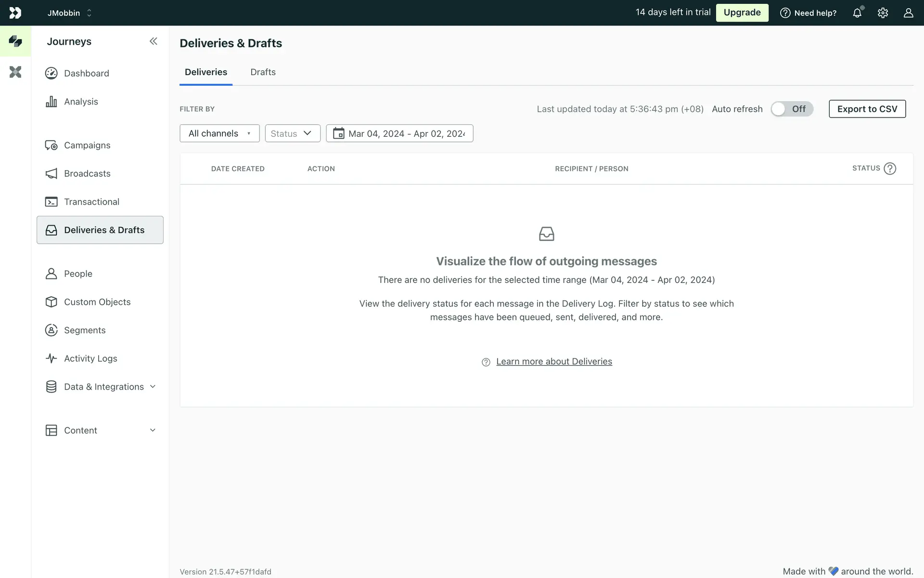Open the Journeys product icon in left rail
Screen dimensions: 924x578
point(15,41)
